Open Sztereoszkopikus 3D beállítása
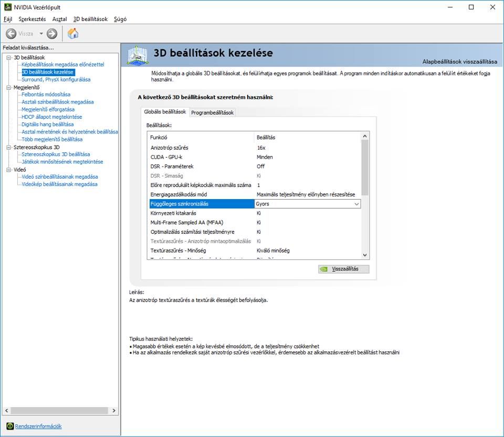 click(56, 154)
